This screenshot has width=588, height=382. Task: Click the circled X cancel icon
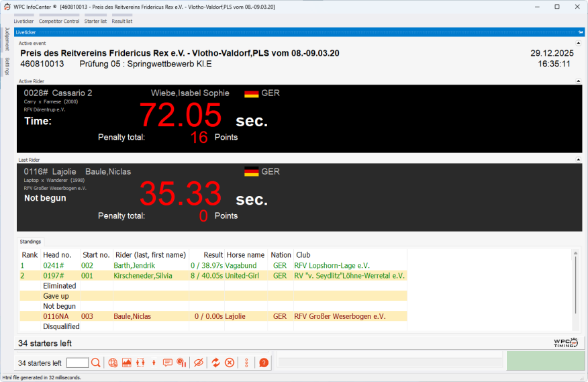(x=230, y=363)
